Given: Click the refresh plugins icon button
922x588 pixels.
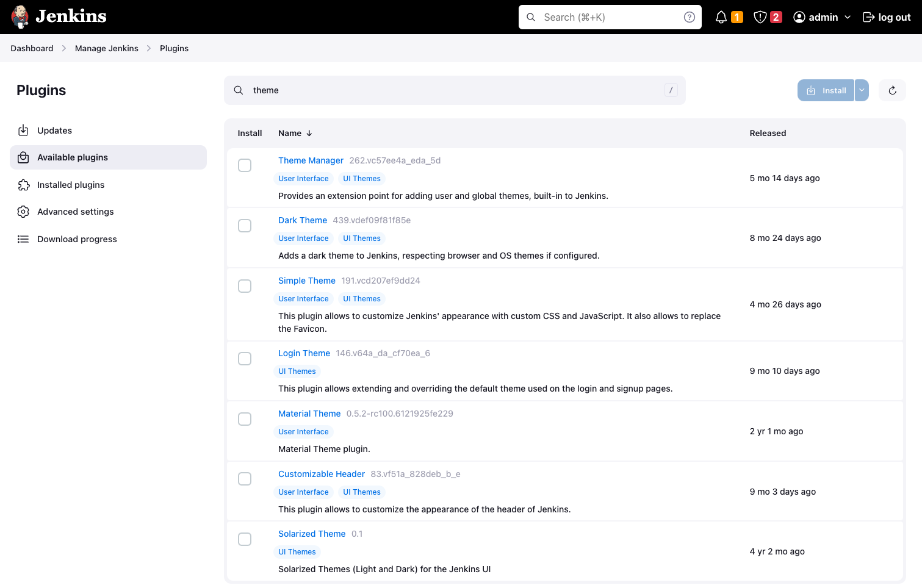Looking at the screenshot, I should coord(892,90).
